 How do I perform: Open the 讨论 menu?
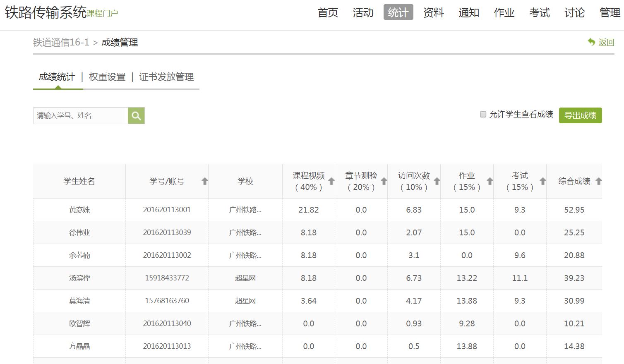coord(574,12)
